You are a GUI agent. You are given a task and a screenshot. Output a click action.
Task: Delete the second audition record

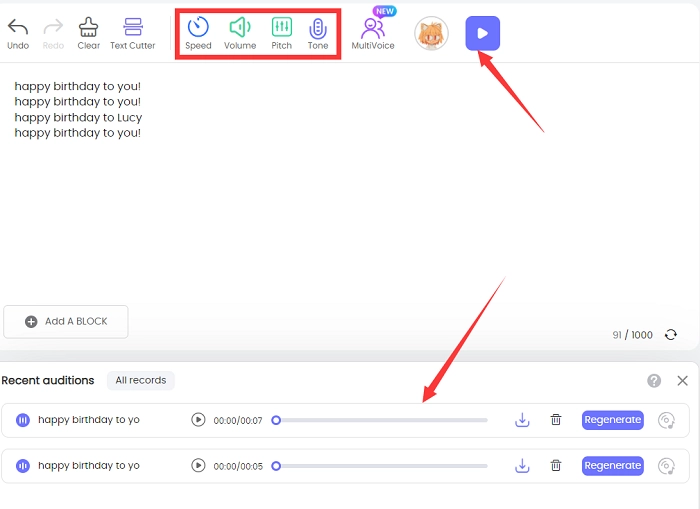(x=556, y=465)
